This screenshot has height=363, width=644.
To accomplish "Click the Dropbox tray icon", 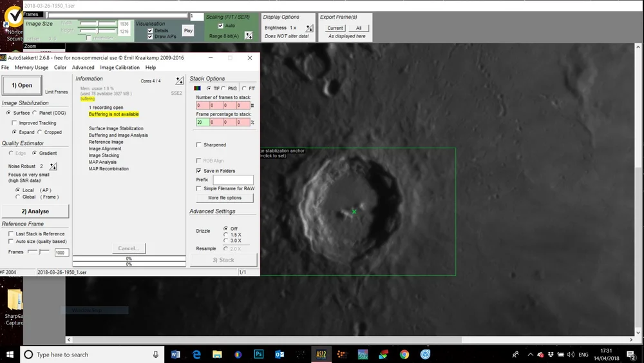I will 551,355.
